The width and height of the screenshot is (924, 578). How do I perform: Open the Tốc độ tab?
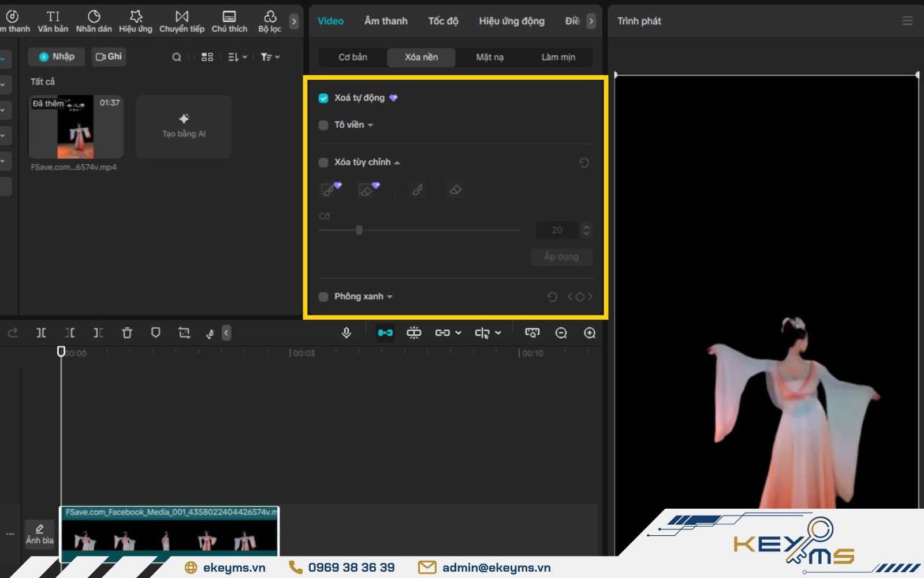click(x=443, y=21)
